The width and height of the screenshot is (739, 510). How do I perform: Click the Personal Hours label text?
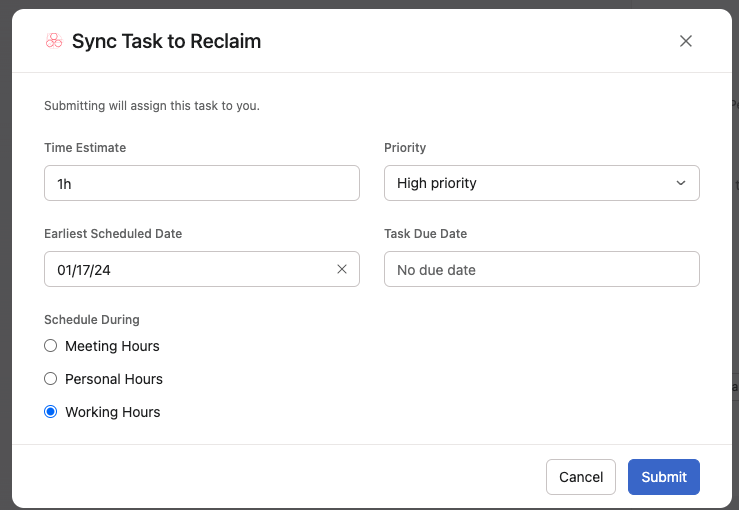(x=114, y=379)
